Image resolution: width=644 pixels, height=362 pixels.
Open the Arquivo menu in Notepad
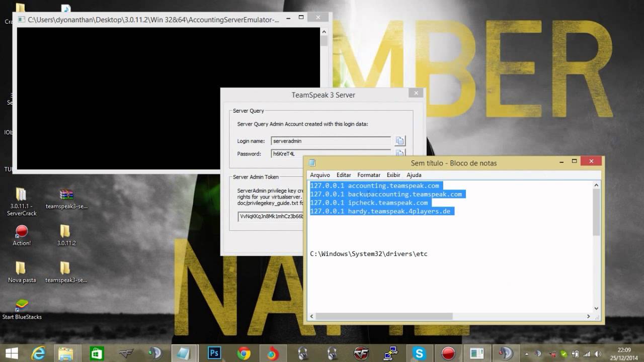[320, 175]
